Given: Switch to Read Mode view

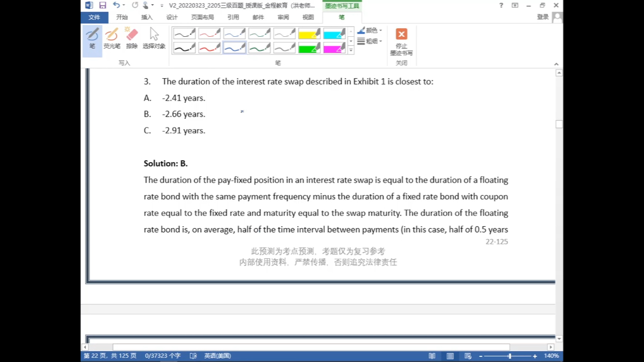Looking at the screenshot, I should click(x=432, y=356).
